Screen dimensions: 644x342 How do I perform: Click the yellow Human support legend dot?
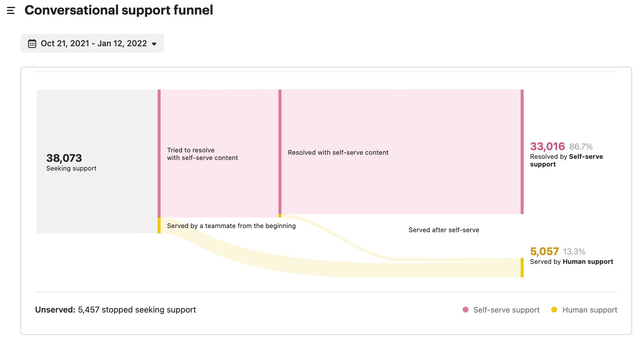click(554, 310)
